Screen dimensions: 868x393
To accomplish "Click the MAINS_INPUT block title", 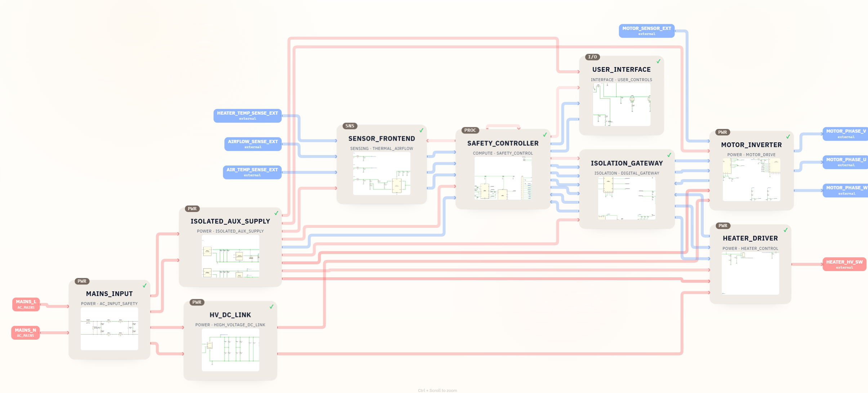I will coord(110,294).
